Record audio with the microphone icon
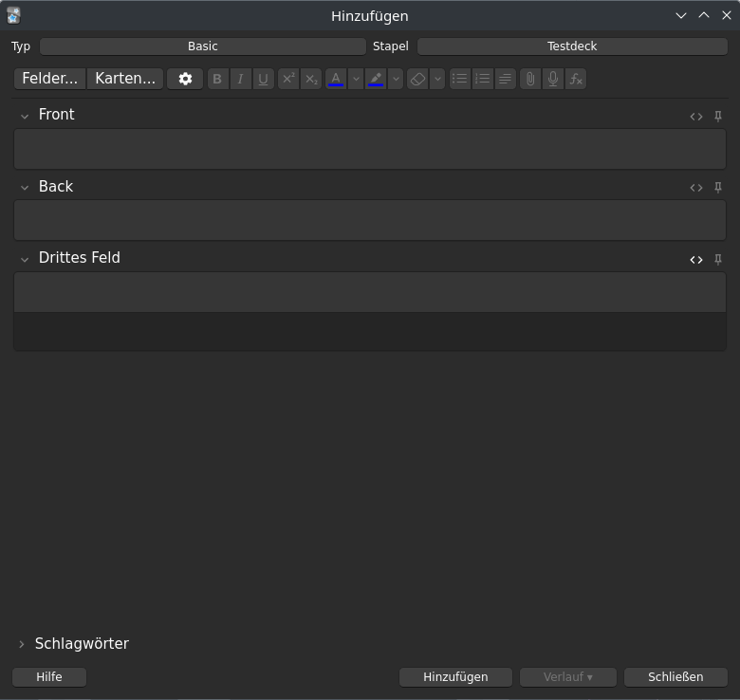 (553, 79)
